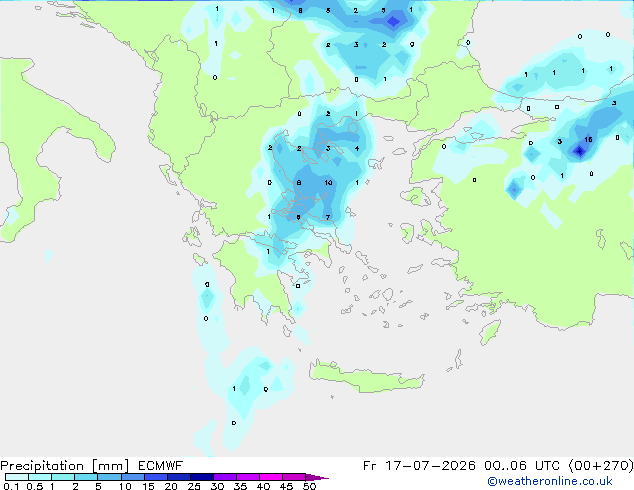This screenshot has width=634, height=490.
Task: Click legend scale value '50'
Action: coord(309,486)
